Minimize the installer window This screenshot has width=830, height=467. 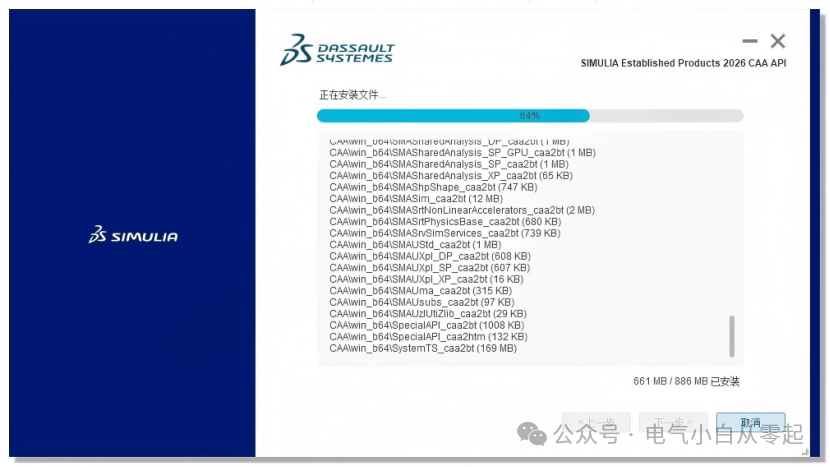coord(750,41)
